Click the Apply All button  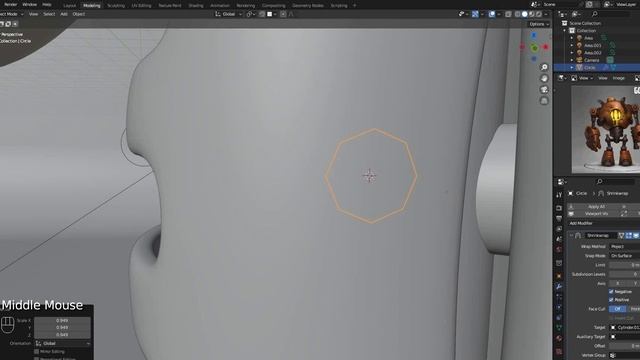point(596,207)
